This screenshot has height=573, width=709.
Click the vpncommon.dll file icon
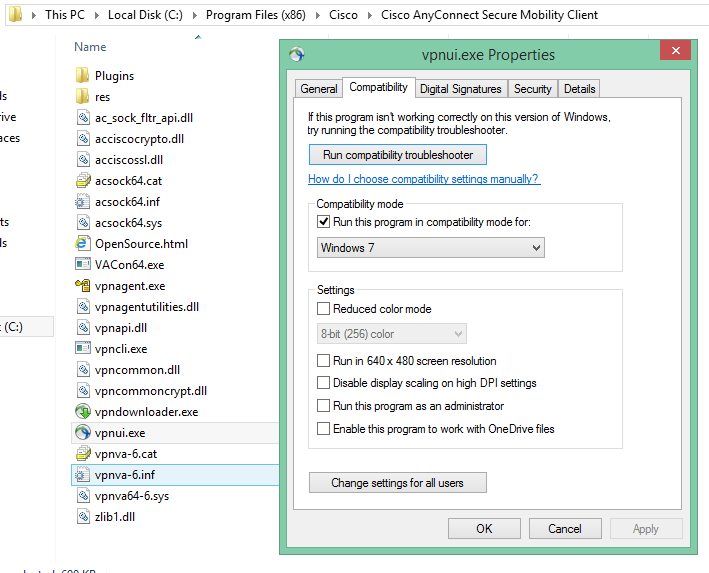tap(82, 369)
